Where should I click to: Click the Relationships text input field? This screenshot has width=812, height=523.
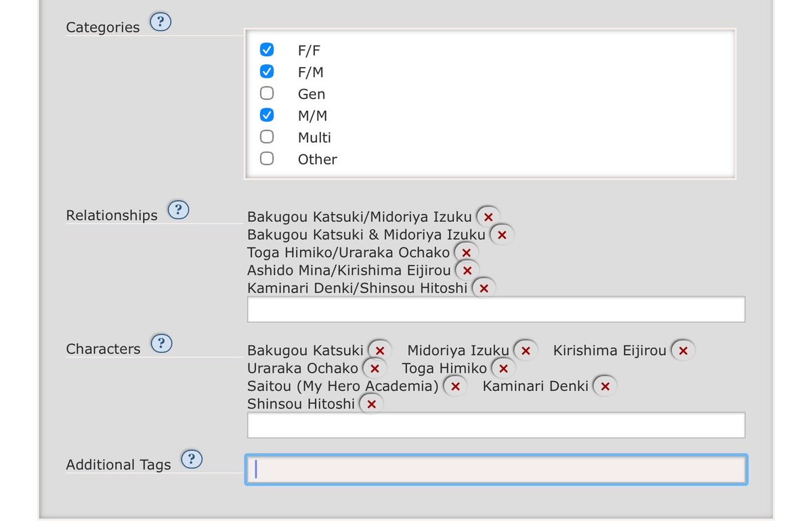coord(496,309)
